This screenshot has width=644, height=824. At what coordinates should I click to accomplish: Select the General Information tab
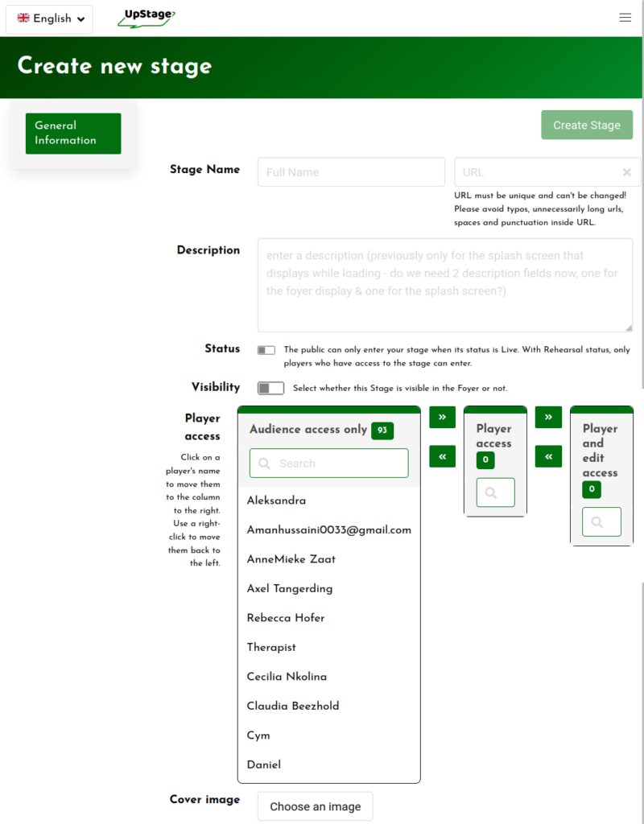73,134
